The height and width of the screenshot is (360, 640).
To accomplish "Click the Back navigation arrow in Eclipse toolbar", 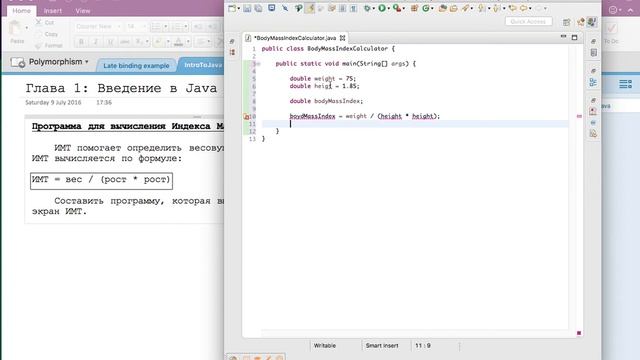I will (x=524, y=8).
